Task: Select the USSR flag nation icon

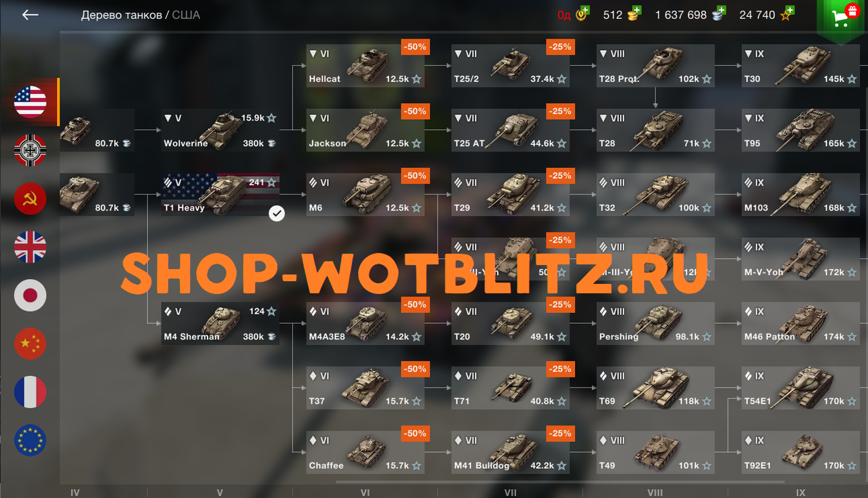Action: (31, 199)
